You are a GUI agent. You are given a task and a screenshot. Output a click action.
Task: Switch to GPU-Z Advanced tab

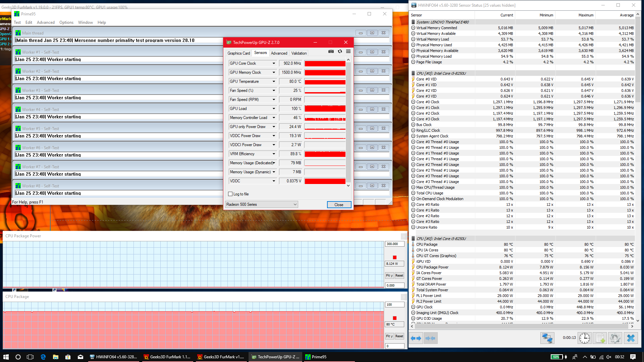tap(279, 53)
